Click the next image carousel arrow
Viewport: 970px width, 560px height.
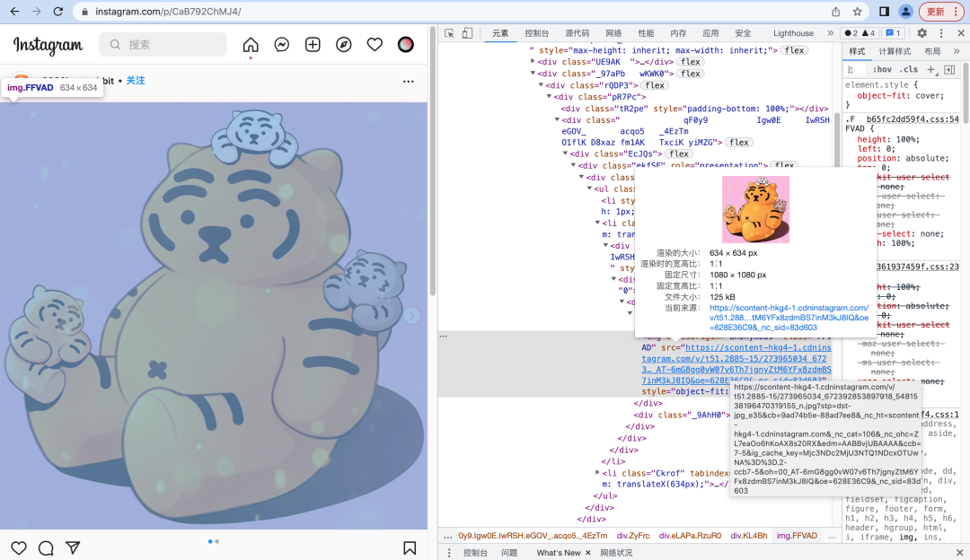(x=411, y=315)
